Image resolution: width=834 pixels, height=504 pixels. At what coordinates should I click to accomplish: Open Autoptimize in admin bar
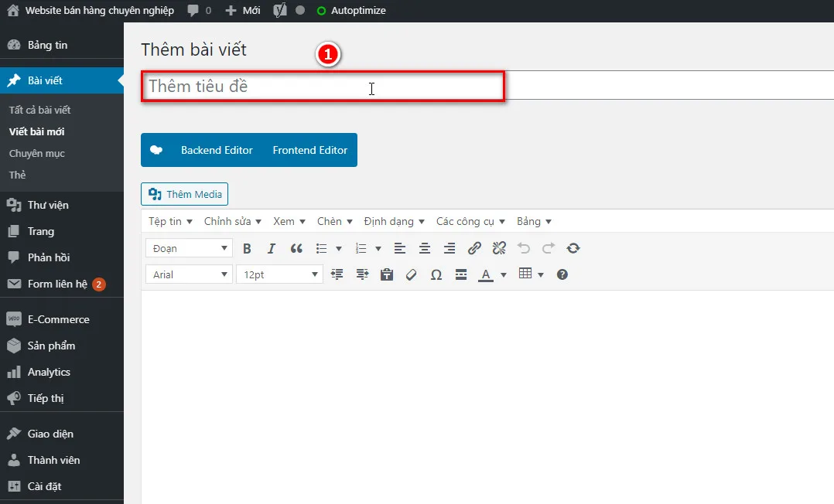tap(351, 10)
